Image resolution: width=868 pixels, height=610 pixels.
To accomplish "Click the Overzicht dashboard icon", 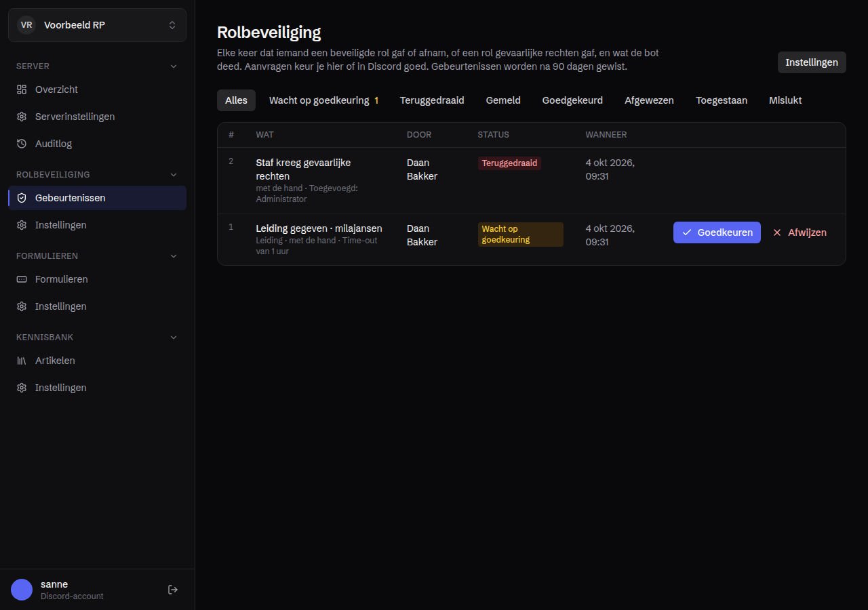I will pyautogui.click(x=22, y=89).
